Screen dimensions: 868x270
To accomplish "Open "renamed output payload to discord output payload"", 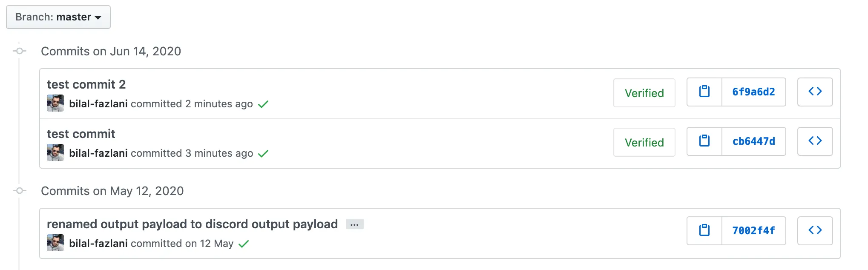I will tap(192, 224).
